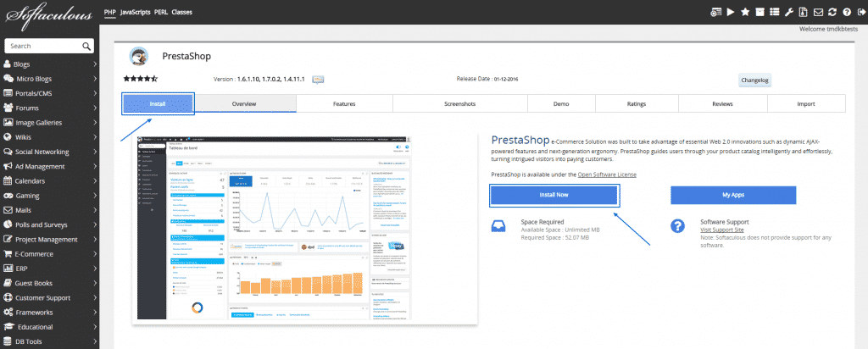Click the My Apps button
Viewport: 868px width, 349px height.
733,195
